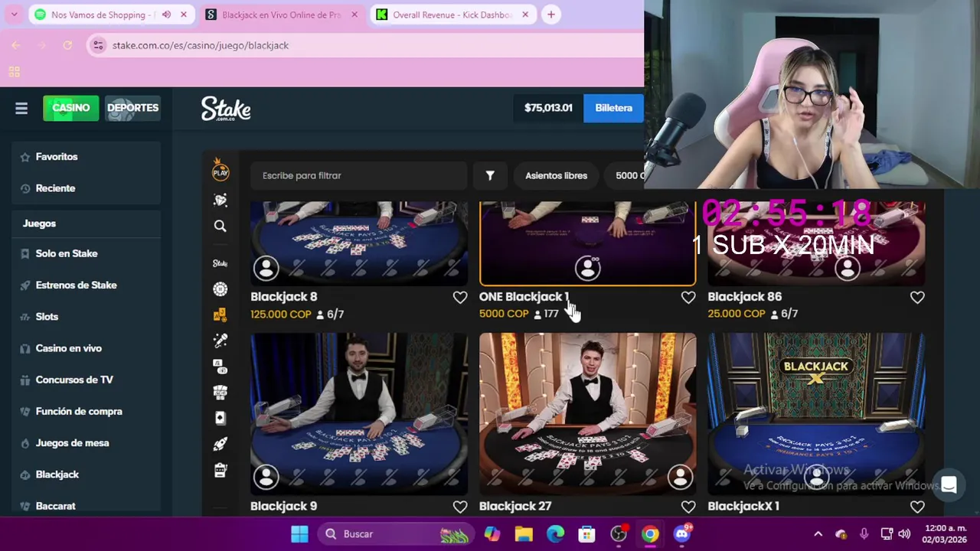Open live chat support bubble
Image resolution: width=980 pixels, height=551 pixels.
949,485
